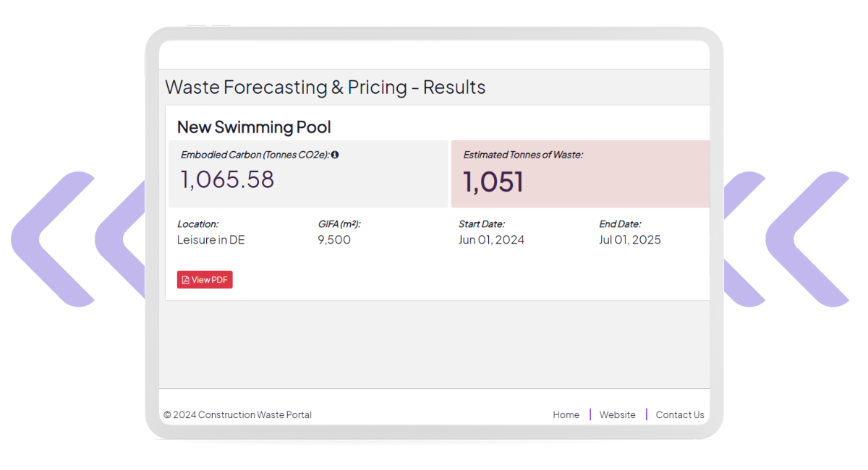868x470 pixels.
Task: Click the Construction Waste Portal copyright text
Action: click(x=237, y=415)
